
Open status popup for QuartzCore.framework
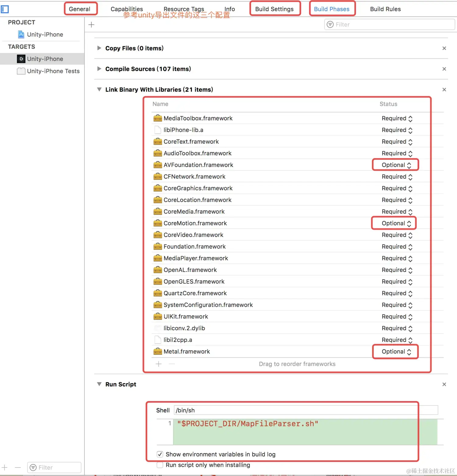(397, 293)
